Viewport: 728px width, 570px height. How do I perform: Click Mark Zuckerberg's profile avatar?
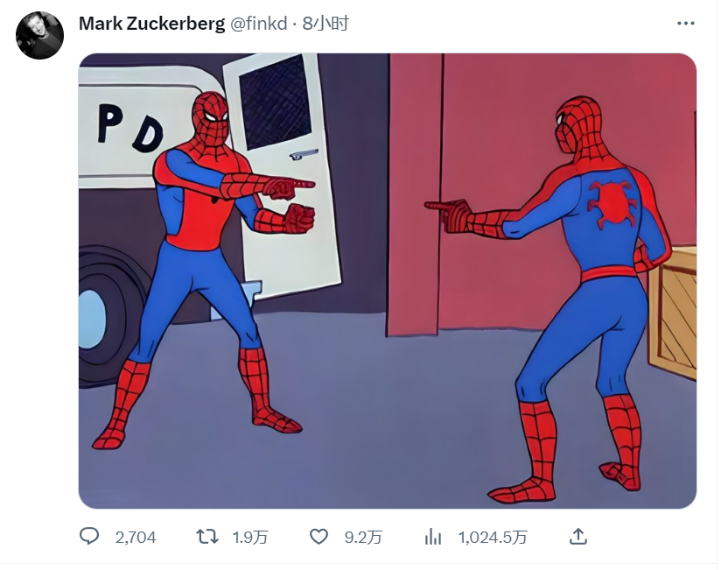tap(39, 36)
